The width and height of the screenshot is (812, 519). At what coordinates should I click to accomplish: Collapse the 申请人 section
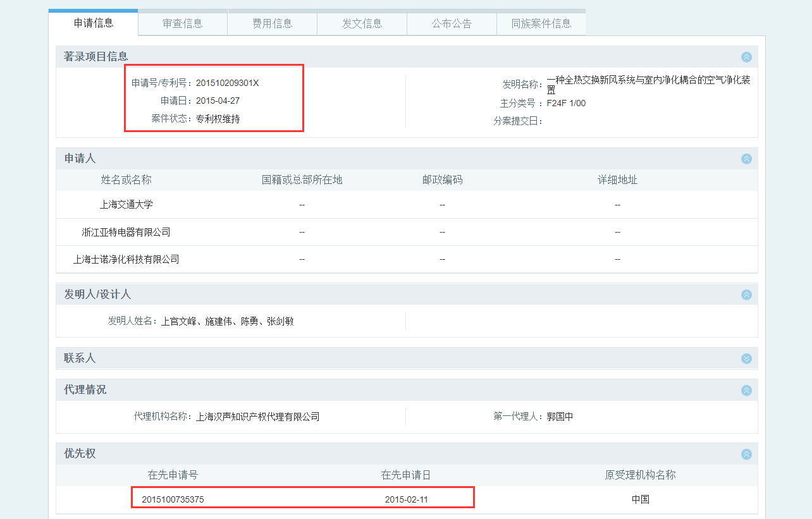pos(746,159)
